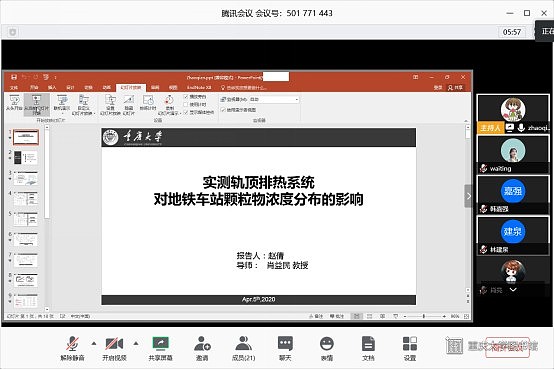
Task: Unmute microphone via 解除静音 icon
Action: coord(72,347)
